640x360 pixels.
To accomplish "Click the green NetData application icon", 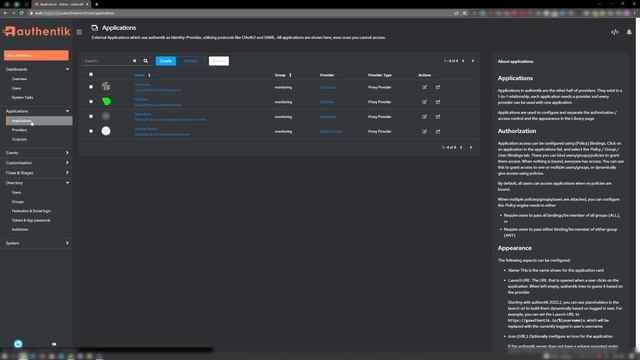I will pyautogui.click(x=106, y=102).
